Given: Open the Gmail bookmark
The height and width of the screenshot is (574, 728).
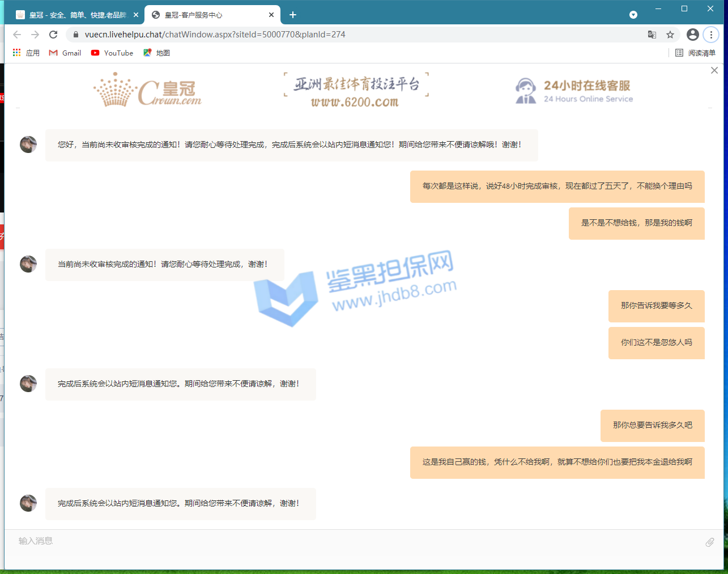Looking at the screenshot, I should pos(65,53).
